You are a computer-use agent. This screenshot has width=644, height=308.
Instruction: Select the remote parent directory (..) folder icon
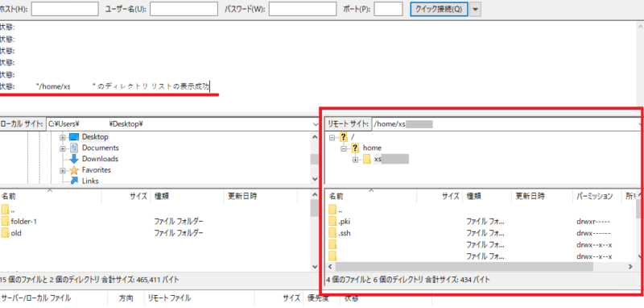(x=332, y=210)
